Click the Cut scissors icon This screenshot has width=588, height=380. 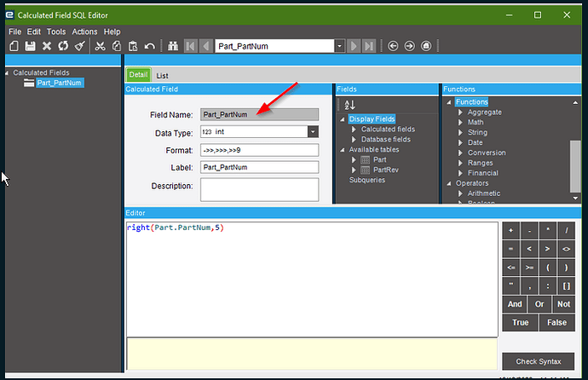100,46
